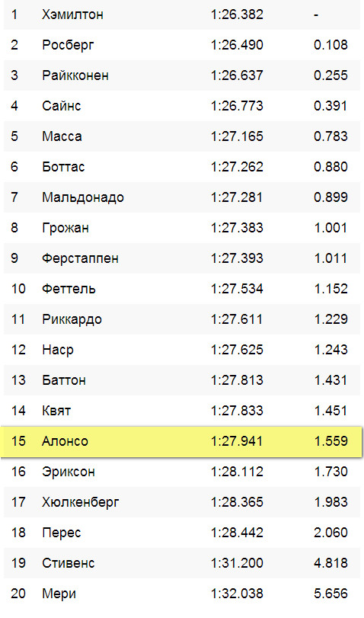Click Хюлкенберг's lap time 1:28.365

(237, 502)
